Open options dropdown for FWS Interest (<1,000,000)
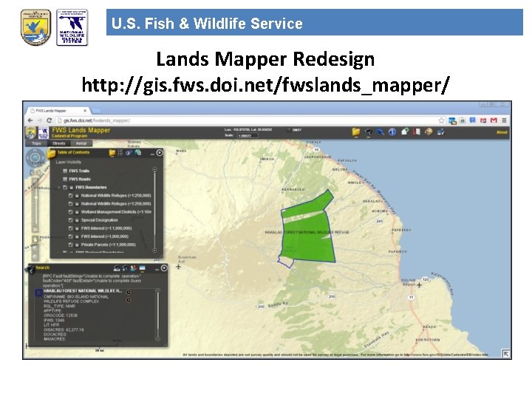Image resolution: width=532 pixels, height=399 pixels. point(77,236)
